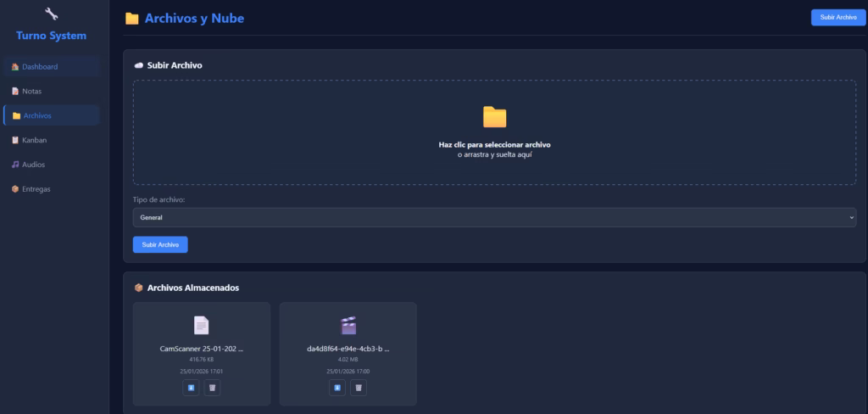The width and height of the screenshot is (868, 414).
Task: Select the da4d8f64 file card name
Action: [x=348, y=349]
